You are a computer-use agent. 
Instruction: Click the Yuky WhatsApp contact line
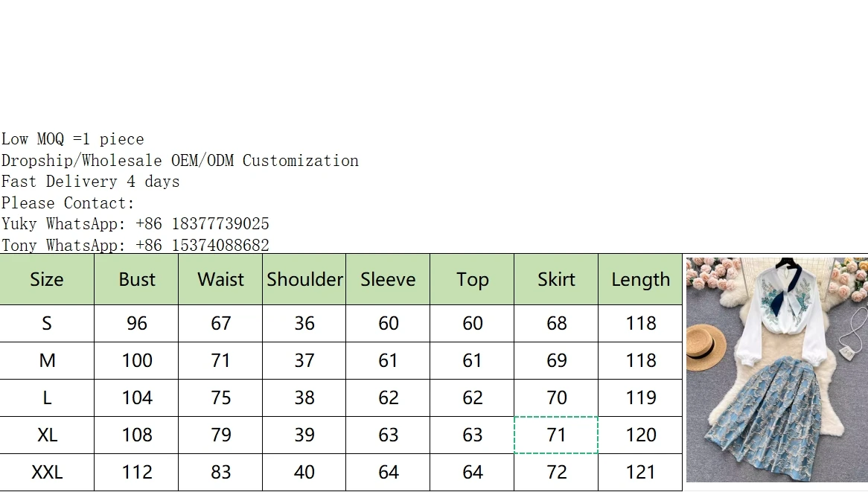[x=135, y=224]
